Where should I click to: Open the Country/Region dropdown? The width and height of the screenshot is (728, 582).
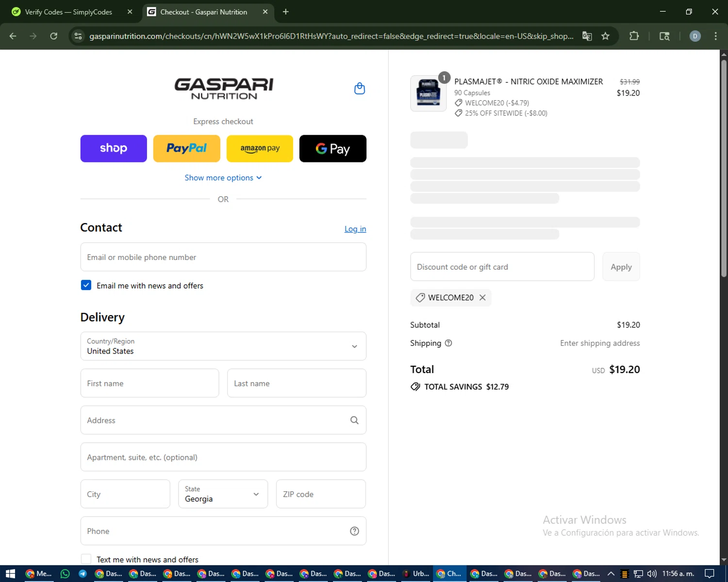pyautogui.click(x=223, y=346)
